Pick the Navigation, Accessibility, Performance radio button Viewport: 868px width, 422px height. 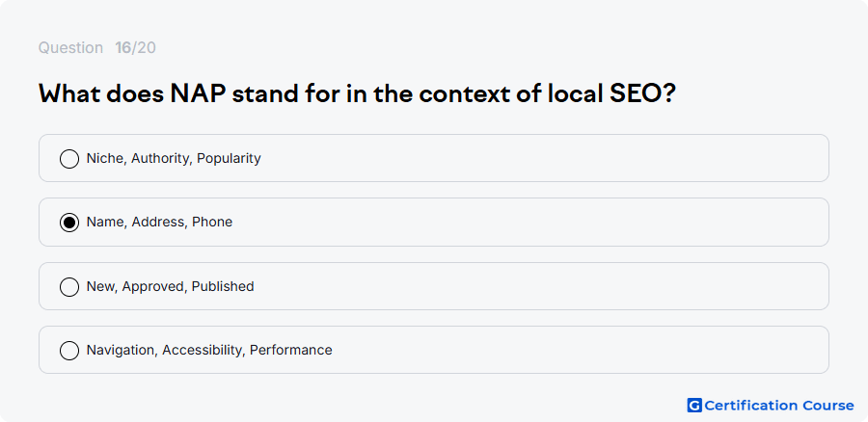69,351
